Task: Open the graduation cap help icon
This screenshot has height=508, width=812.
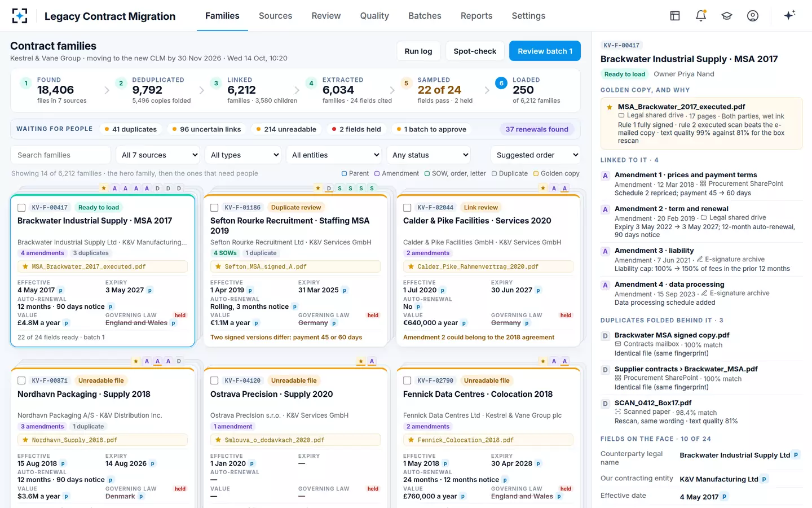Action: (x=727, y=16)
